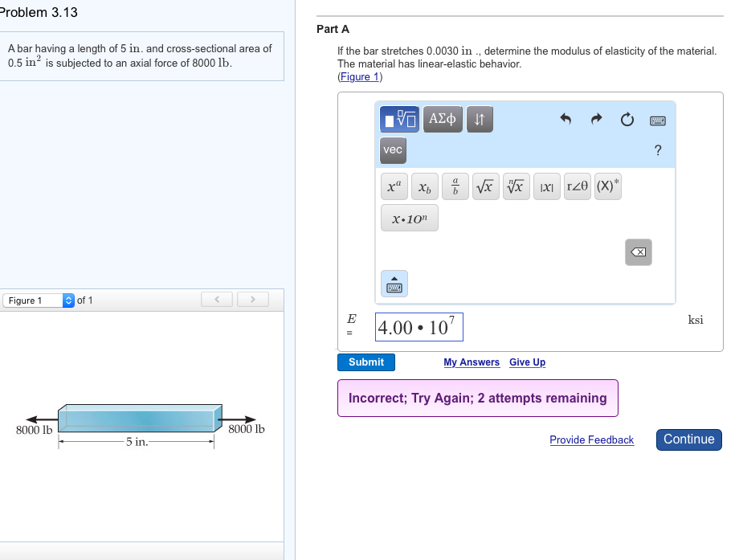739x560 pixels.
Task: Select the vector (vec) template icon
Action: click(392, 150)
